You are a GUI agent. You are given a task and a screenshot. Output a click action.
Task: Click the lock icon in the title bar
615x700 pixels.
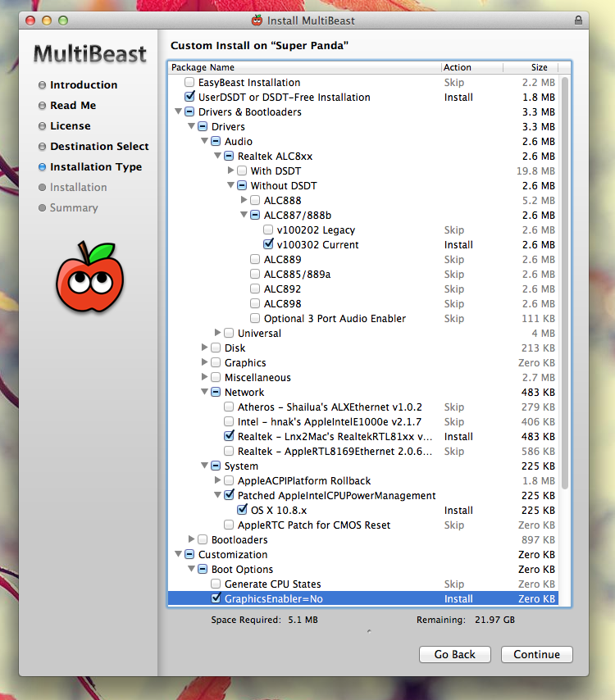(x=578, y=20)
